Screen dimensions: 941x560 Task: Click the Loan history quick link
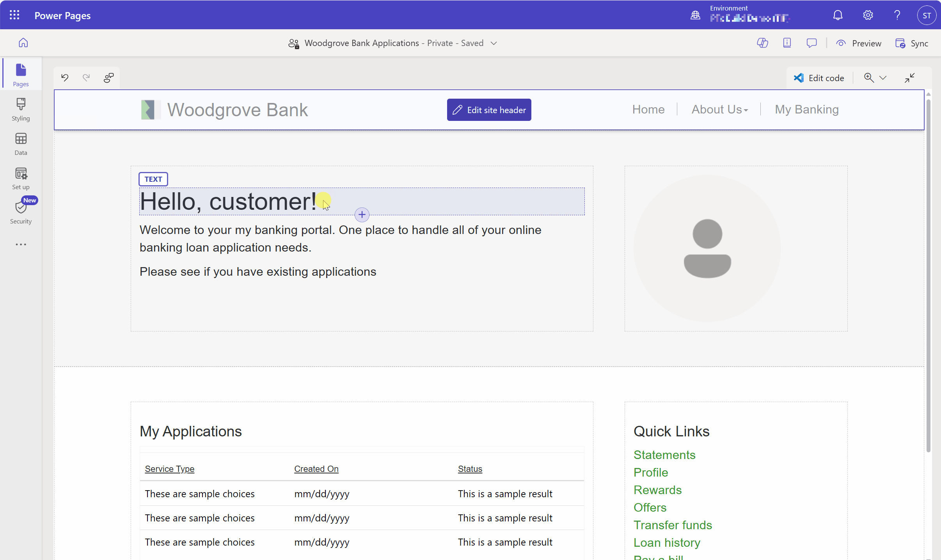(x=667, y=542)
